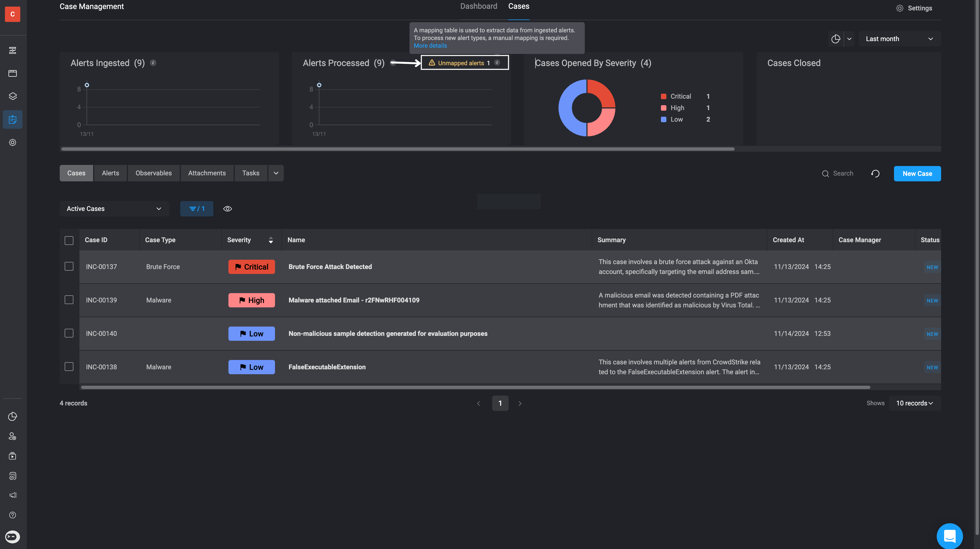The width and height of the screenshot is (980, 549).
Task: Switch to the Attachments tab
Action: pyautogui.click(x=207, y=173)
